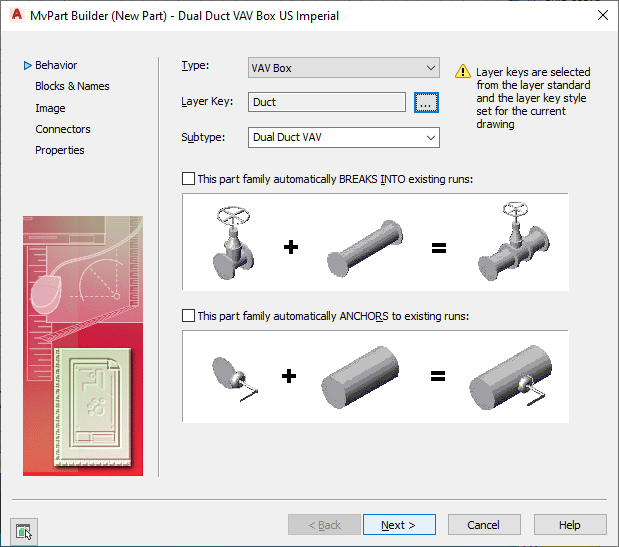
Task: Click the 'Layer Key:' label
Action: tap(207, 101)
